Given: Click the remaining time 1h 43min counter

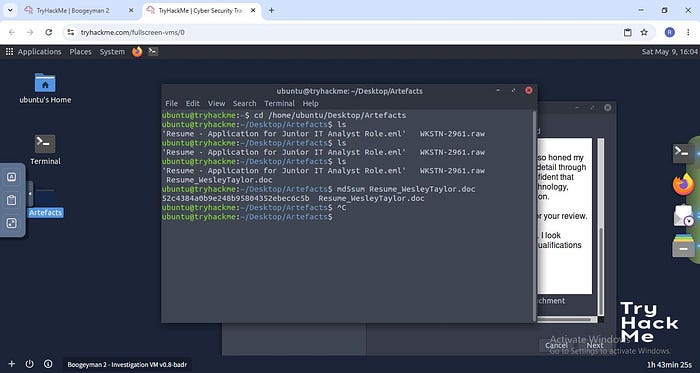Looking at the screenshot, I should 669,365.
